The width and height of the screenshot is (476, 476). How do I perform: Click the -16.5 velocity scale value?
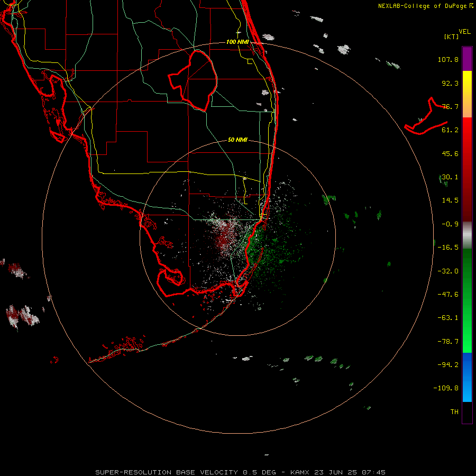(x=448, y=248)
